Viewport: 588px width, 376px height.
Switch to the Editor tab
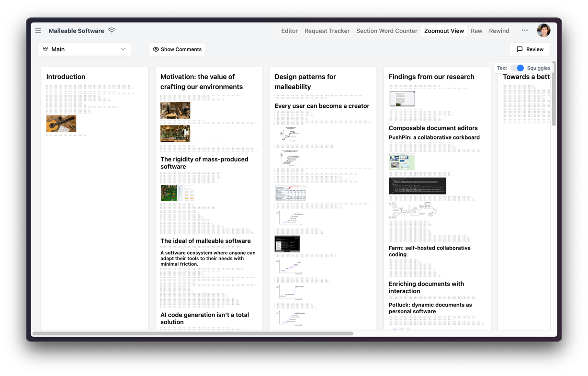(x=290, y=31)
